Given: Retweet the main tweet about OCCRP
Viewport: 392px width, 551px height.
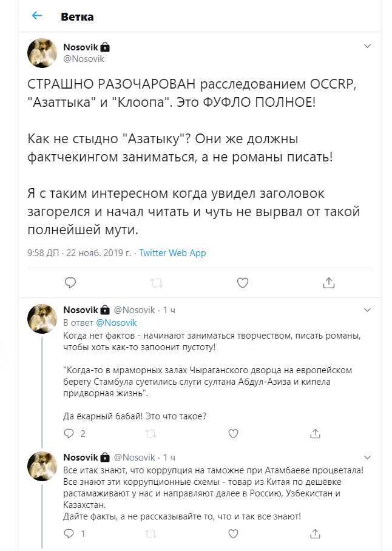Looking at the screenshot, I should tap(156, 282).
